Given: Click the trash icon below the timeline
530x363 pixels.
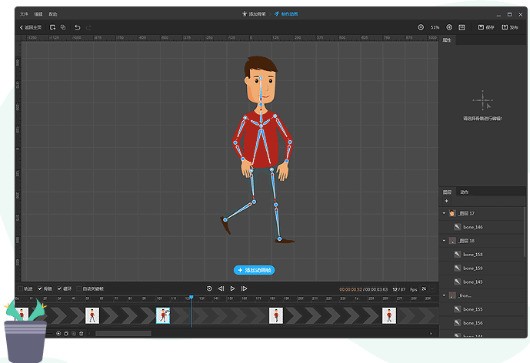Looking at the screenshot, I should tap(81, 334).
